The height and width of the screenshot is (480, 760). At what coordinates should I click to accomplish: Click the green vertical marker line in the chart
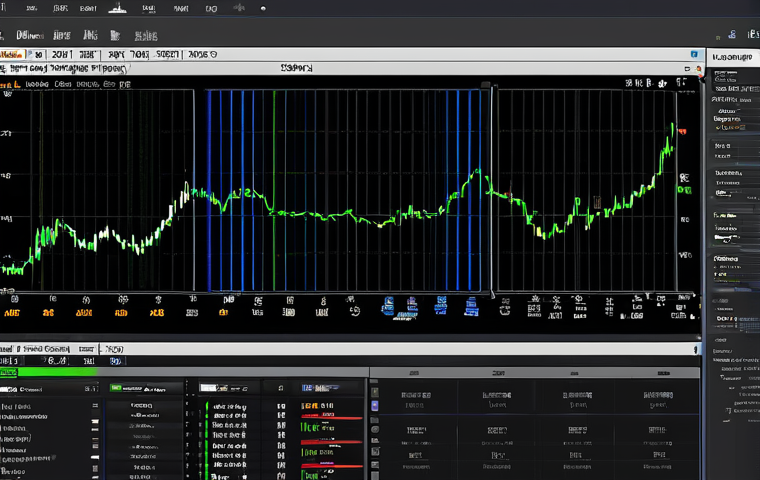pos(274,190)
